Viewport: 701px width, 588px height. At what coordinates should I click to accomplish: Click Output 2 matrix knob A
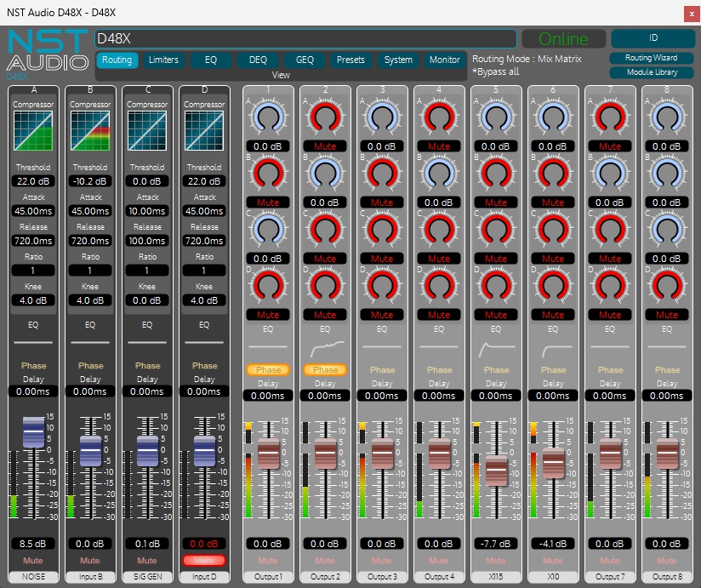(325, 117)
